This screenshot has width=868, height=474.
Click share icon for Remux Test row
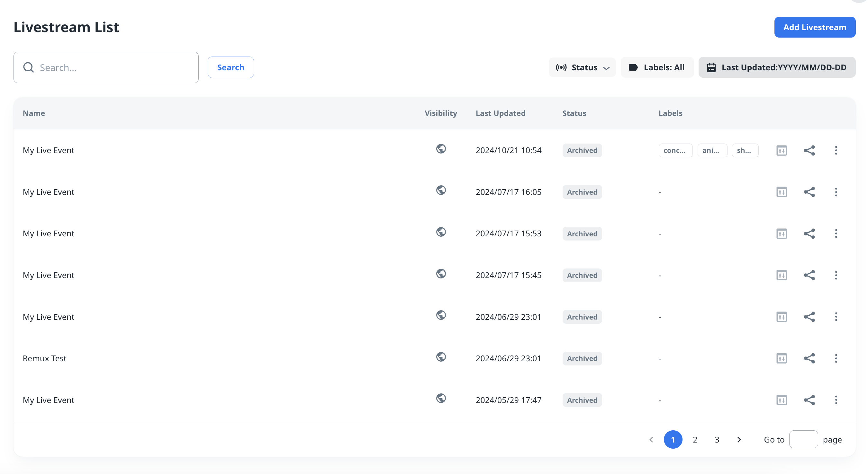coord(809,358)
